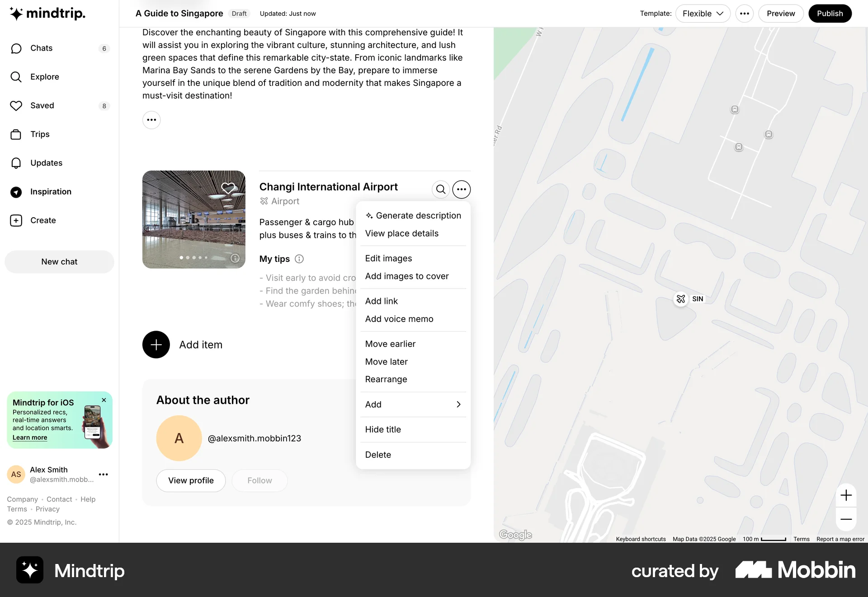Select Generate description from the menu
Image resolution: width=868 pixels, height=597 pixels.
[x=413, y=215]
